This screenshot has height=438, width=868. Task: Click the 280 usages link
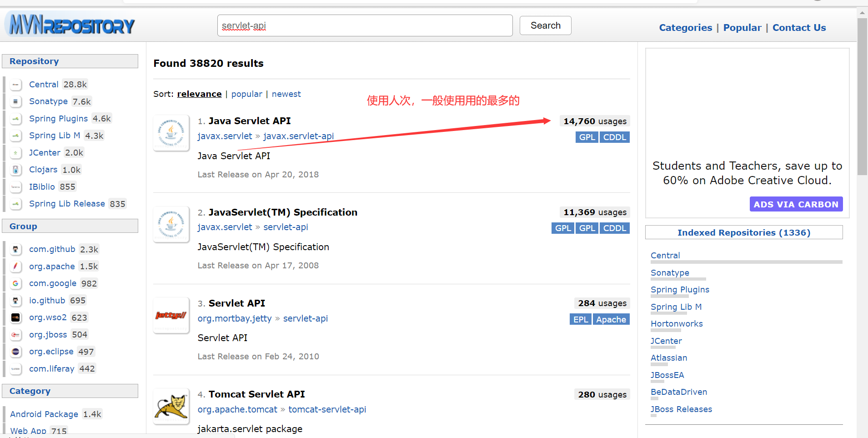[x=602, y=395]
